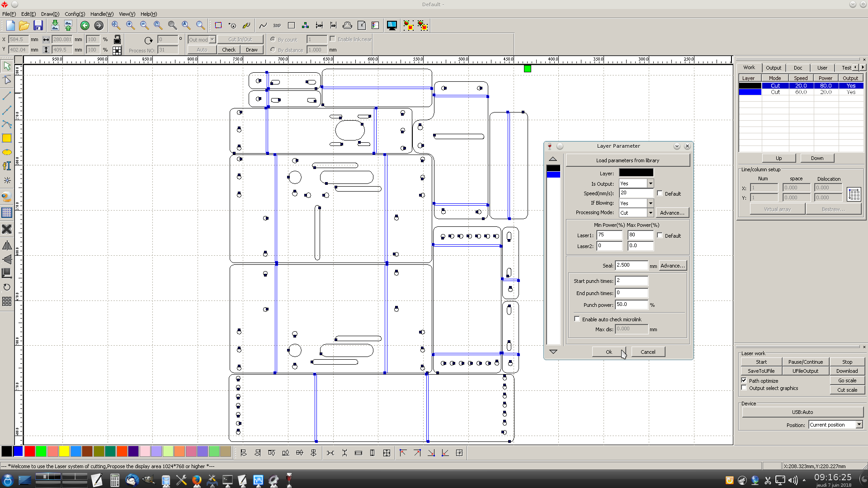This screenshot has width=868, height=488.
Task: Pick the red color swatch
Action: point(30,451)
